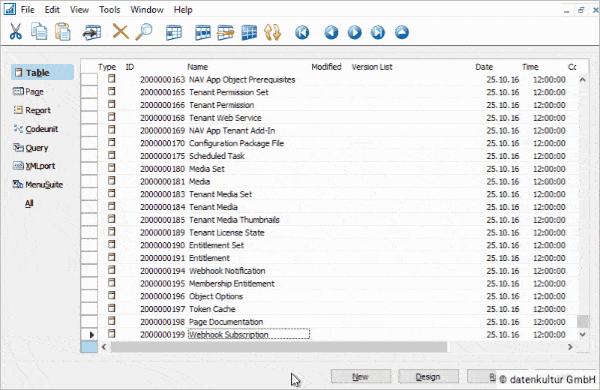Image resolution: width=600 pixels, height=390 pixels.
Task: Go to first record arrow icon
Action: point(302,33)
